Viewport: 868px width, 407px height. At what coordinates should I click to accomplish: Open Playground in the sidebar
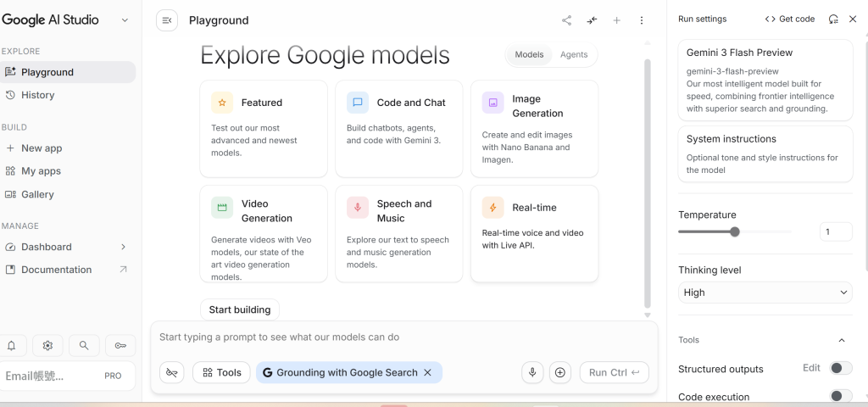point(68,72)
